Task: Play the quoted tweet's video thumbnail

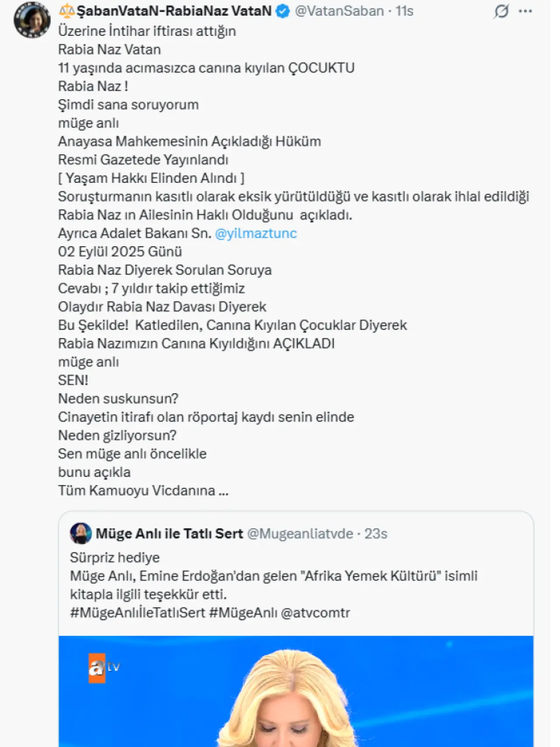Action: (x=296, y=691)
